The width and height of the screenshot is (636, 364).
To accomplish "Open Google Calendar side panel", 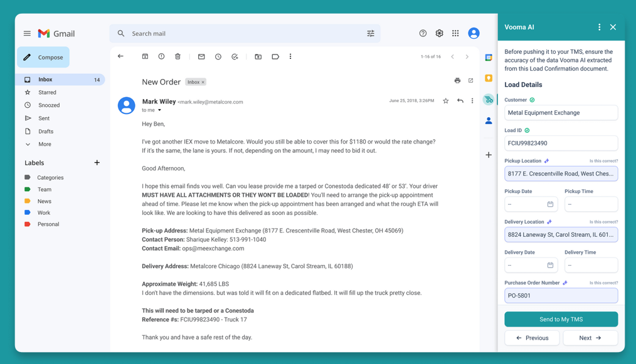I will [489, 58].
